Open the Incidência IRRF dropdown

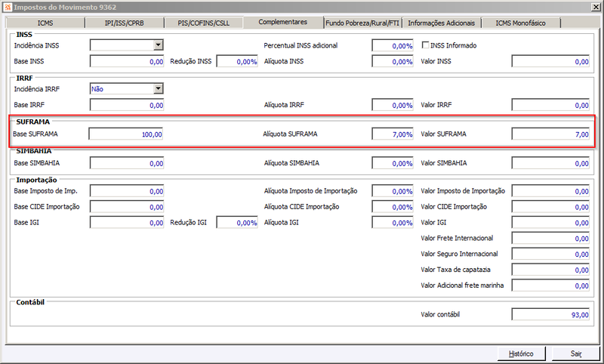(x=158, y=88)
